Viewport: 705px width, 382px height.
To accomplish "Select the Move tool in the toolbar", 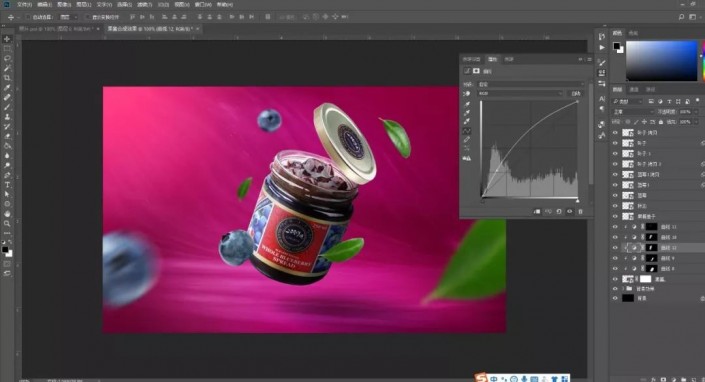I will coord(7,39).
